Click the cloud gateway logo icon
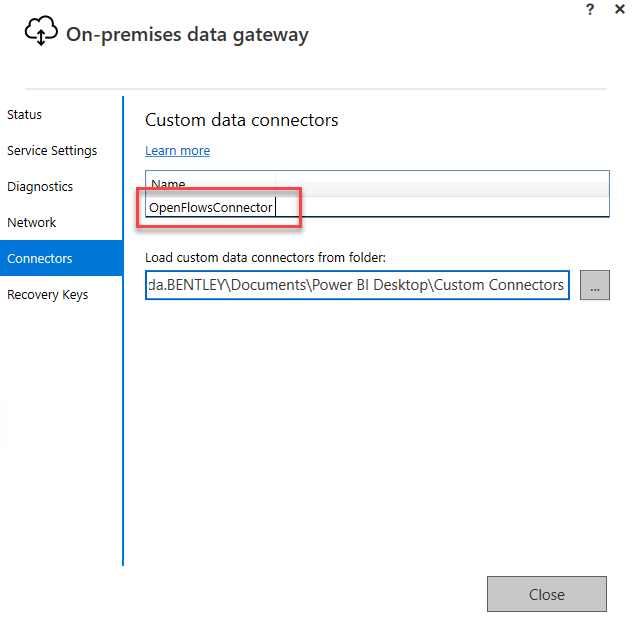 41,33
